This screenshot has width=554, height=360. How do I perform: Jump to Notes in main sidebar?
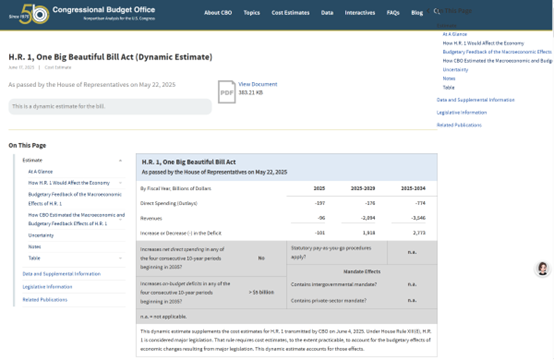34,247
